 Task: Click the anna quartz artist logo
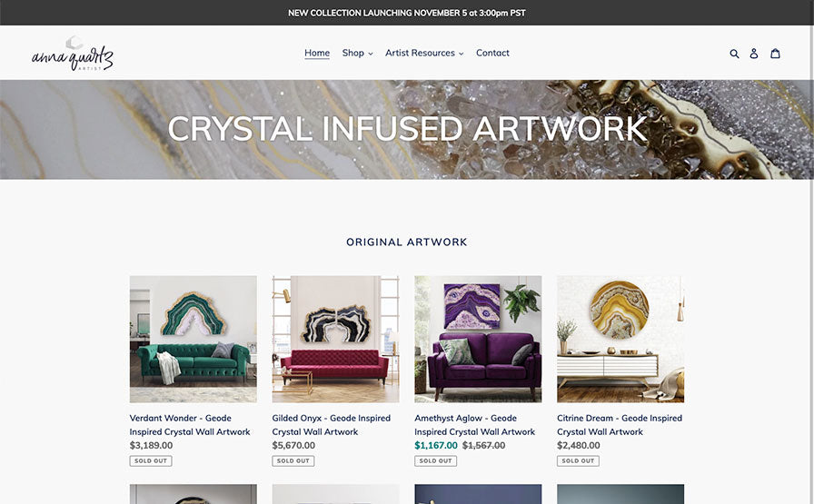(x=72, y=54)
